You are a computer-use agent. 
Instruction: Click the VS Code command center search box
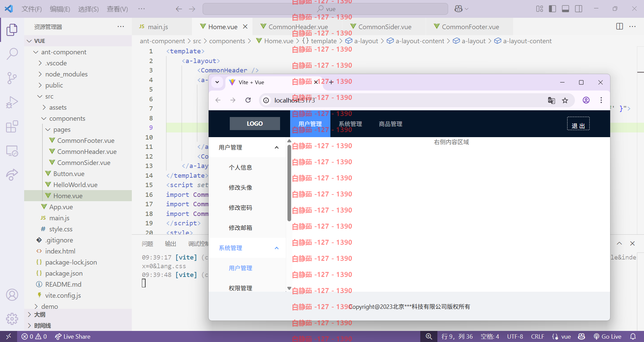pyautogui.click(x=325, y=9)
